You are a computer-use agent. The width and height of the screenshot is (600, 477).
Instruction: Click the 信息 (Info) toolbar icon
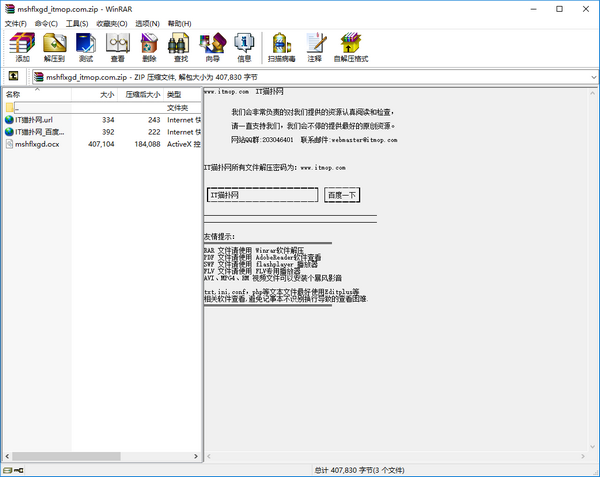pyautogui.click(x=244, y=47)
